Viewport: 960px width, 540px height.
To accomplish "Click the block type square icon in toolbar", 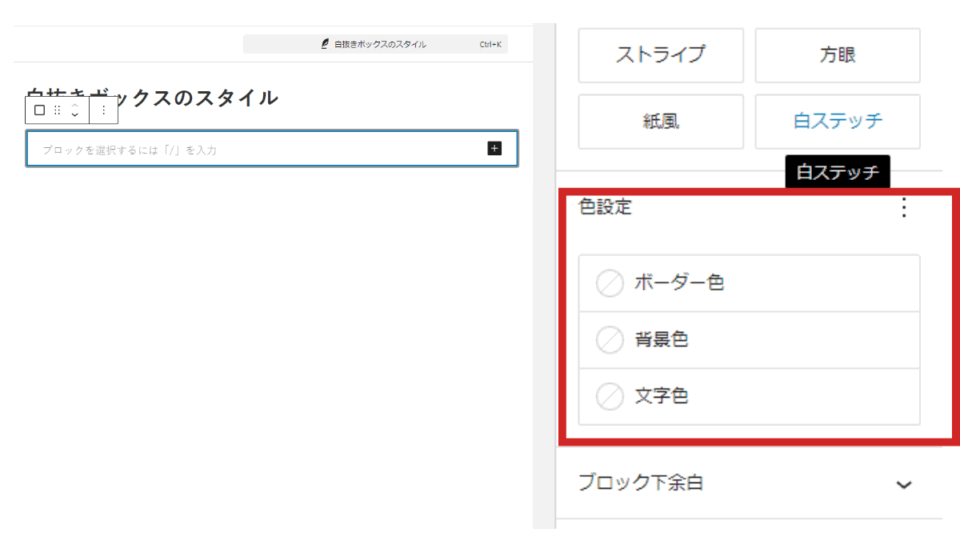I will (39, 110).
